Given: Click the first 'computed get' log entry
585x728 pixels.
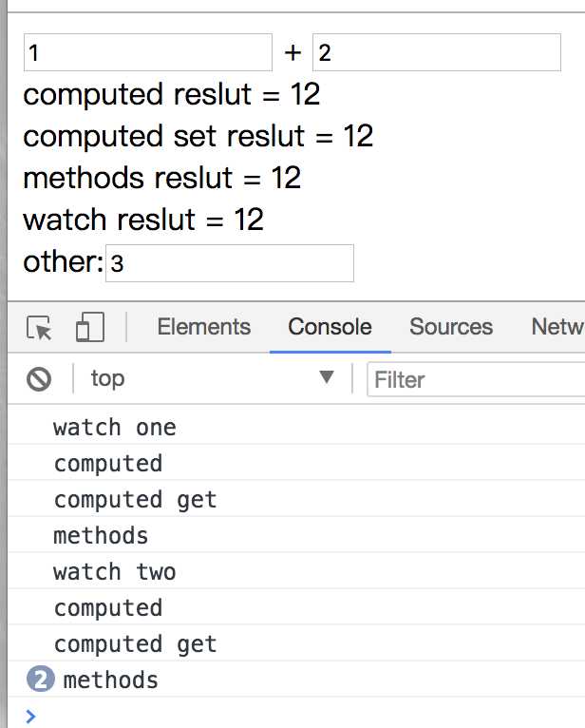Looking at the screenshot, I should 296,499.
